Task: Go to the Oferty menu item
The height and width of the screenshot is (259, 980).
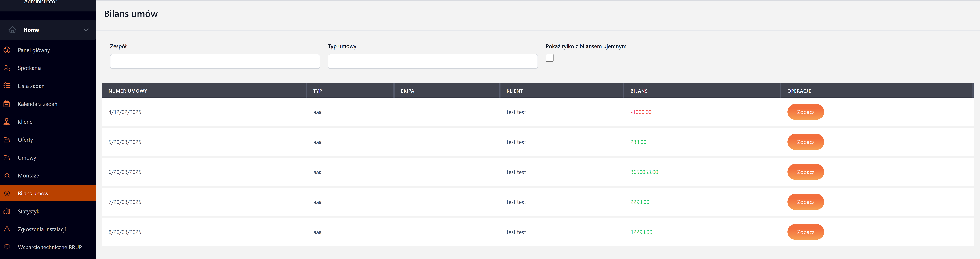Action: pos(26,140)
